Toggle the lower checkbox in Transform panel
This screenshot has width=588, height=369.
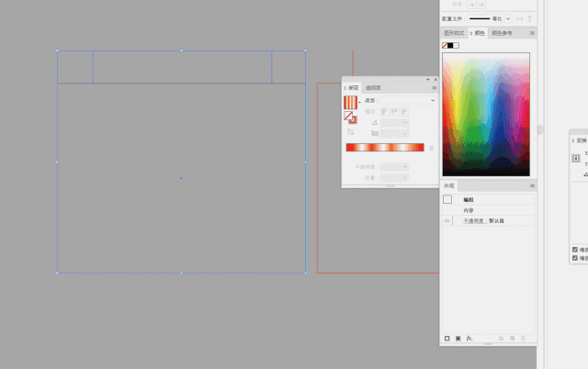point(575,258)
